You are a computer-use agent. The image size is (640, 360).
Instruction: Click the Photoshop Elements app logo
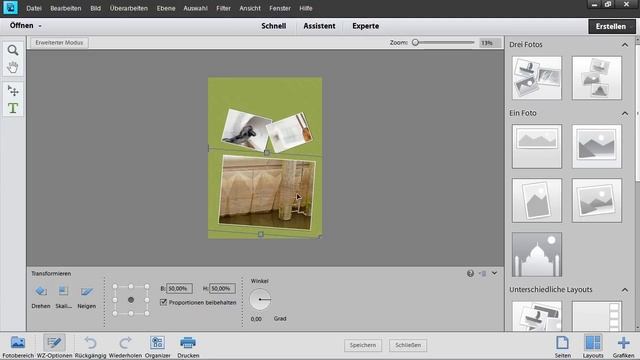[10, 7]
